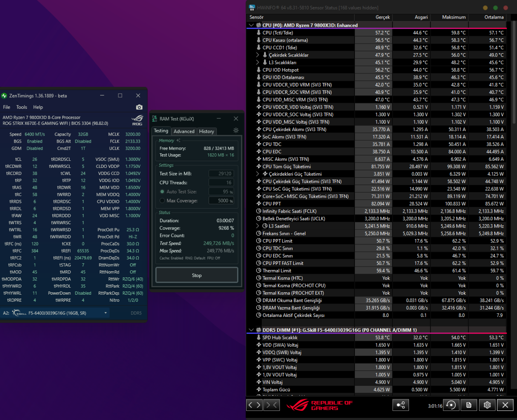Click the Error Count value in RAM Test
The height and width of the screenshot is (420, 517).
click(233, 235)
